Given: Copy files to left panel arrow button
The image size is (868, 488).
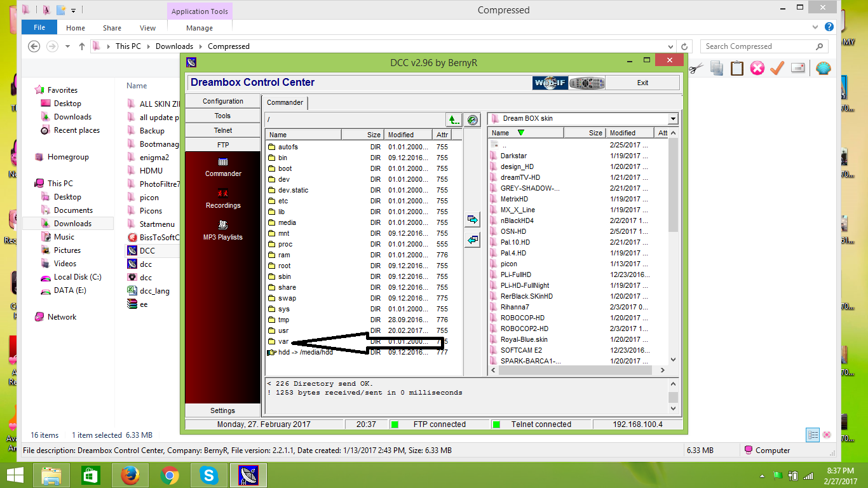Looking at the screenshot, I should tap(472, 240).
